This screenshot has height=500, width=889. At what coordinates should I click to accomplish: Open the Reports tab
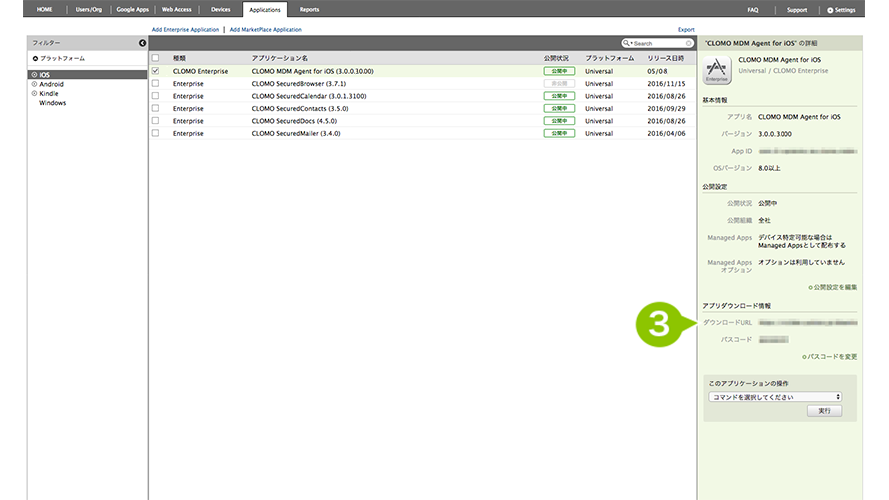309,10
